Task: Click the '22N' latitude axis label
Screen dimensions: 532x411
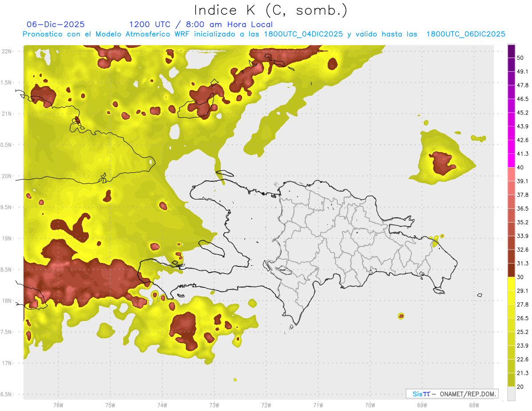Action: 8,51
